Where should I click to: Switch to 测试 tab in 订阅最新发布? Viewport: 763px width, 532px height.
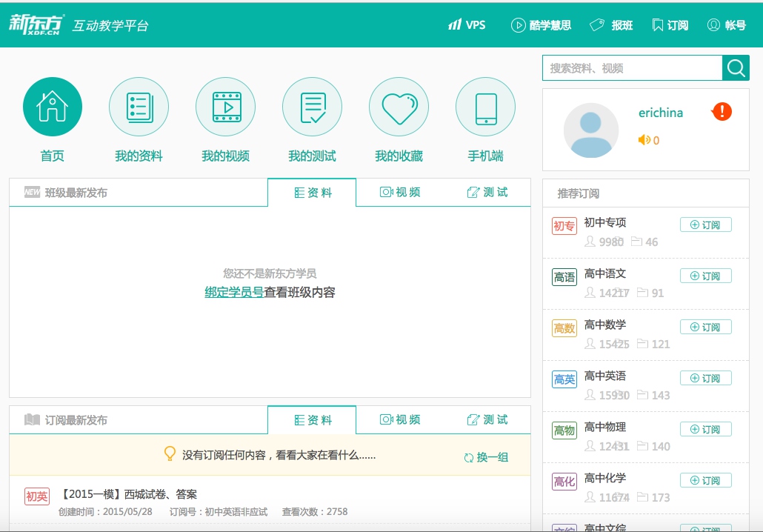click(487, 420)
